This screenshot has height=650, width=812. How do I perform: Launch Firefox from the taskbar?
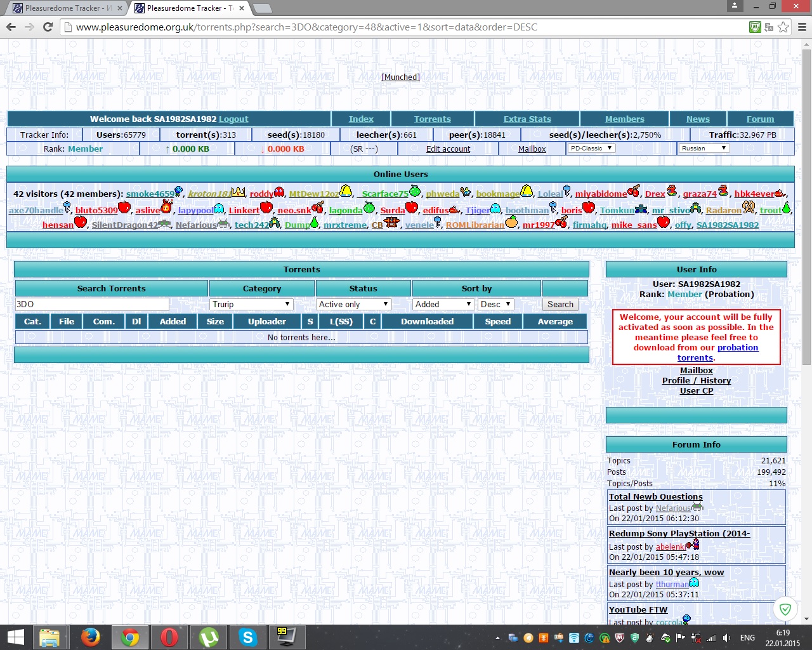pos(90,637)
